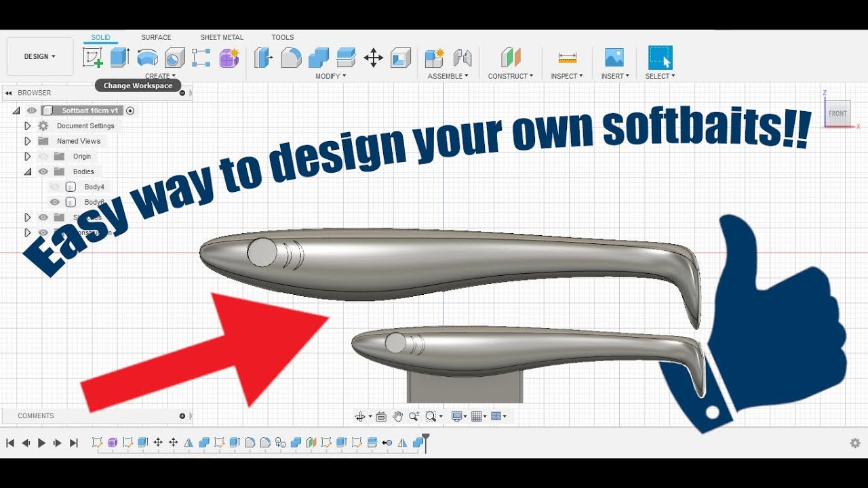The height and width of the screenshot is (488, 868).
Task: Hide the Bodies folder
Action: [43, 171]
